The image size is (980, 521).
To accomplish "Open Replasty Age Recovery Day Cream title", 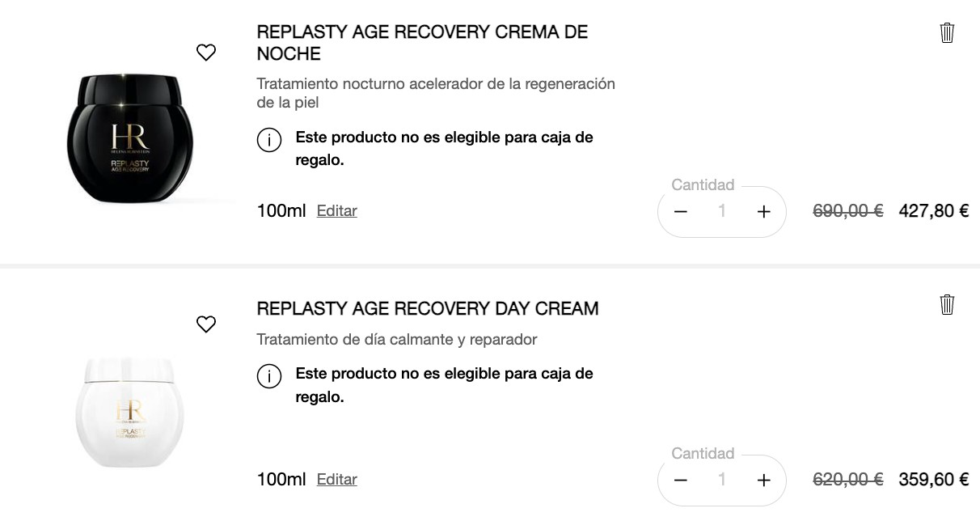I will pyautogui.click(x=428, y=309).
